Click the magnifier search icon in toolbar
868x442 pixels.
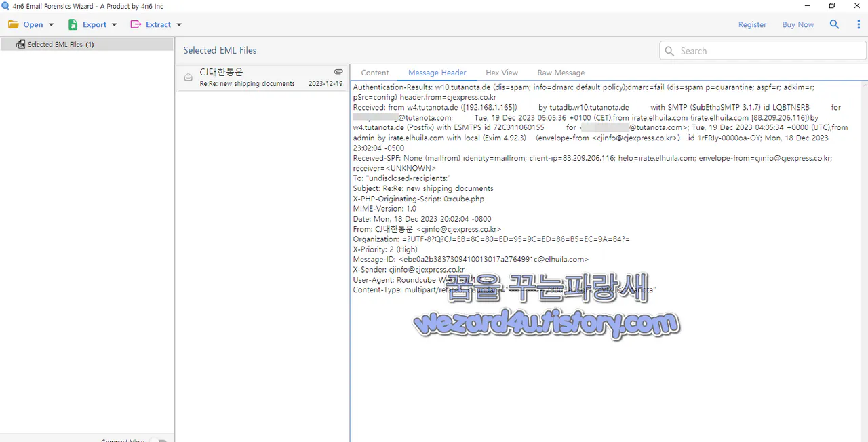click(x=834, y=24)
